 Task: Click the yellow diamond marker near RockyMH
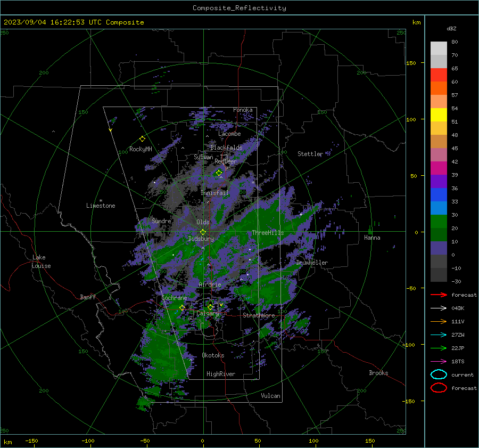(142, 139)
